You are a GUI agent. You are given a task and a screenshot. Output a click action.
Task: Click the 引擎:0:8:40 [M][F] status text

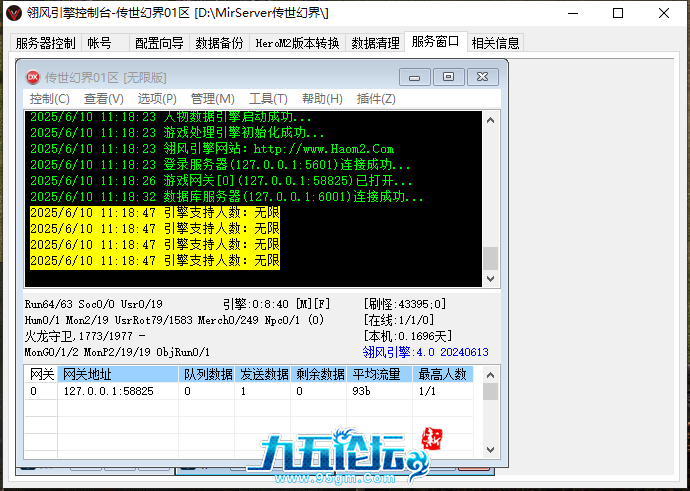pos(276,304)
